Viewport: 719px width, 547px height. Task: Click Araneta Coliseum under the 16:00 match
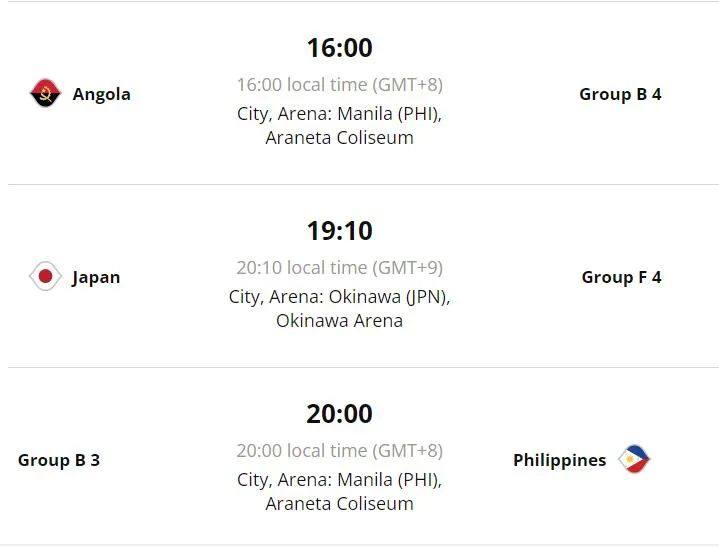point(339,137)
